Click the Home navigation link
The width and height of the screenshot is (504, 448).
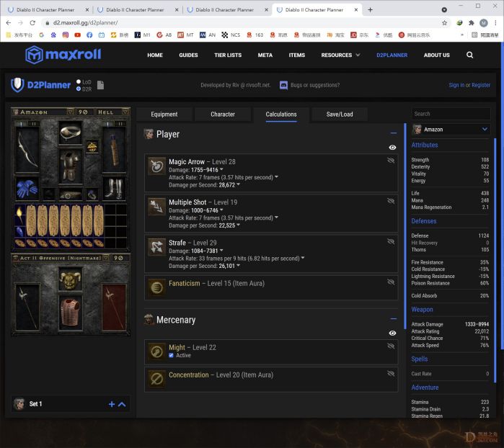pyautogui.click(x=155, y=55)
